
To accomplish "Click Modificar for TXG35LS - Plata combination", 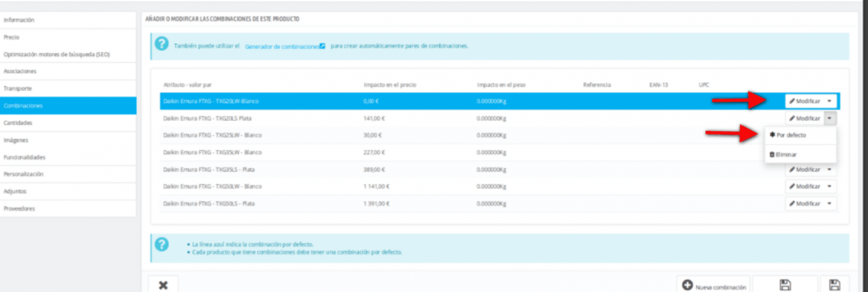I will pyautogui.click(x=805, y=170).
